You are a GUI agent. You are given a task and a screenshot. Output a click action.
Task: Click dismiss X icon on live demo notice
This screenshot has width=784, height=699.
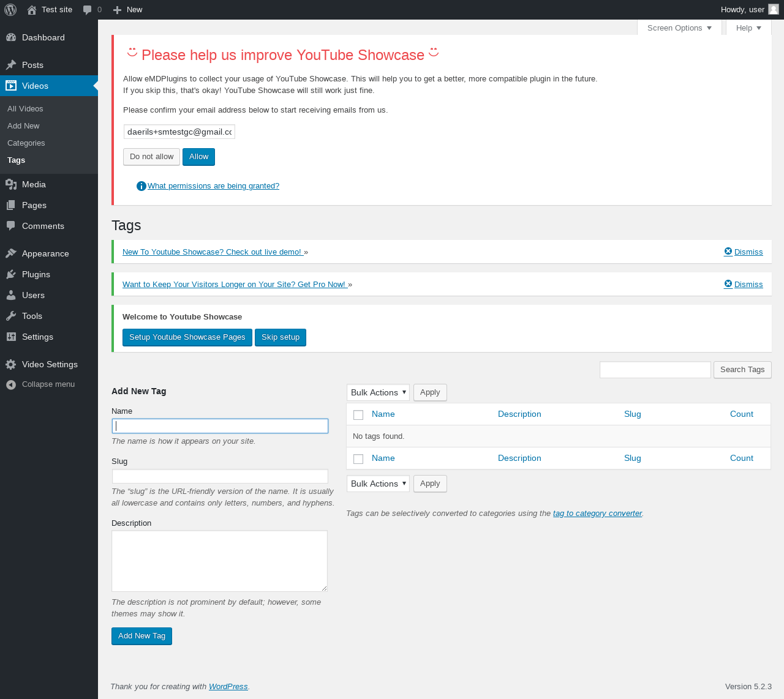point(728,251)
